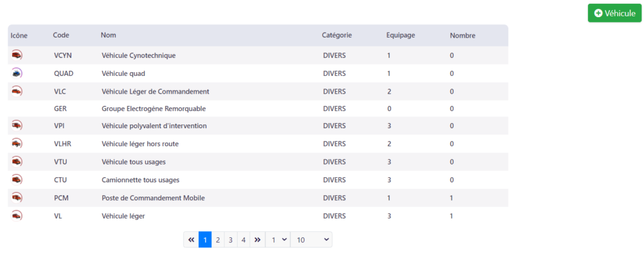
Task: Click Equipage value 0 in GER row
Action: (389, 109)
